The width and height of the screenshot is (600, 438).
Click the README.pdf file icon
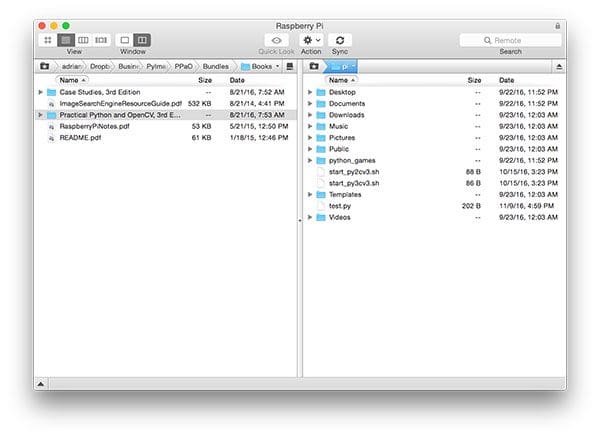52,138
